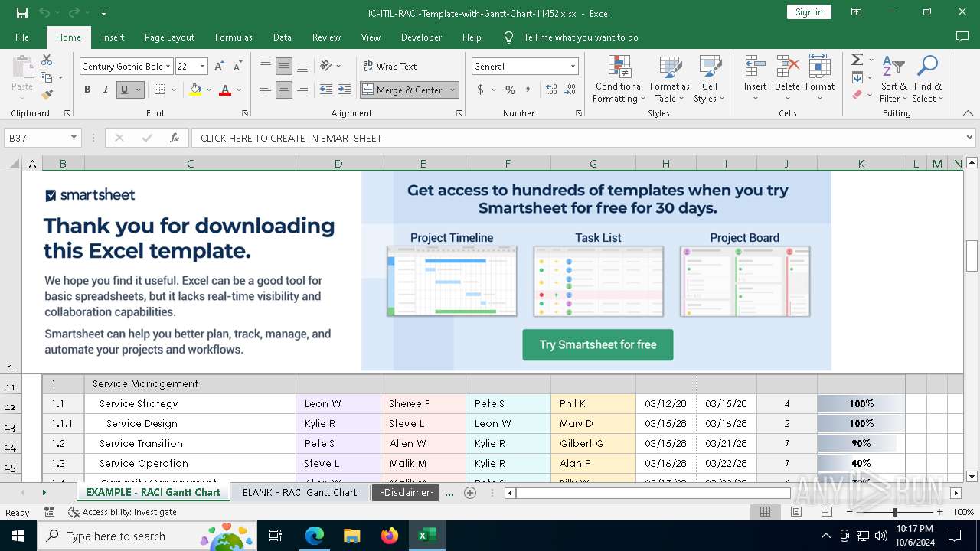Open Sort & Filter options
Viewport: 980px width, 551px height.
pos(893,80)
